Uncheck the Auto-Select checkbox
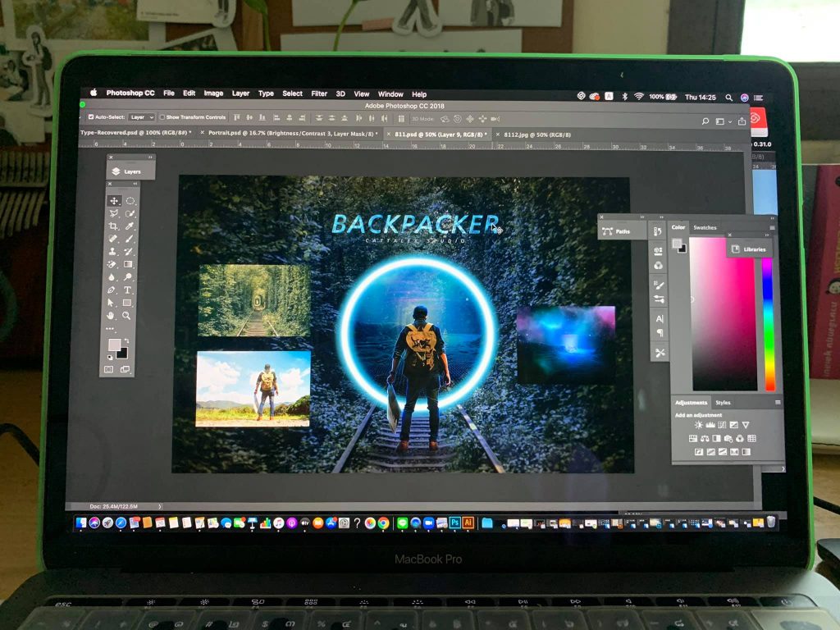The width and height of the screenshot is (840, 630). click(x=90, y=117)
